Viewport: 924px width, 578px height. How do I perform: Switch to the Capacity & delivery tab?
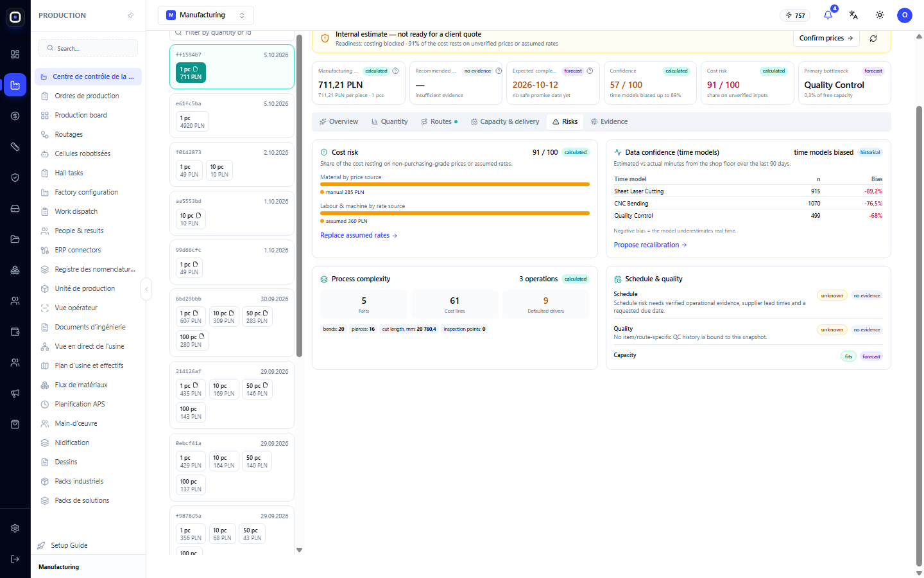(505, 121)
